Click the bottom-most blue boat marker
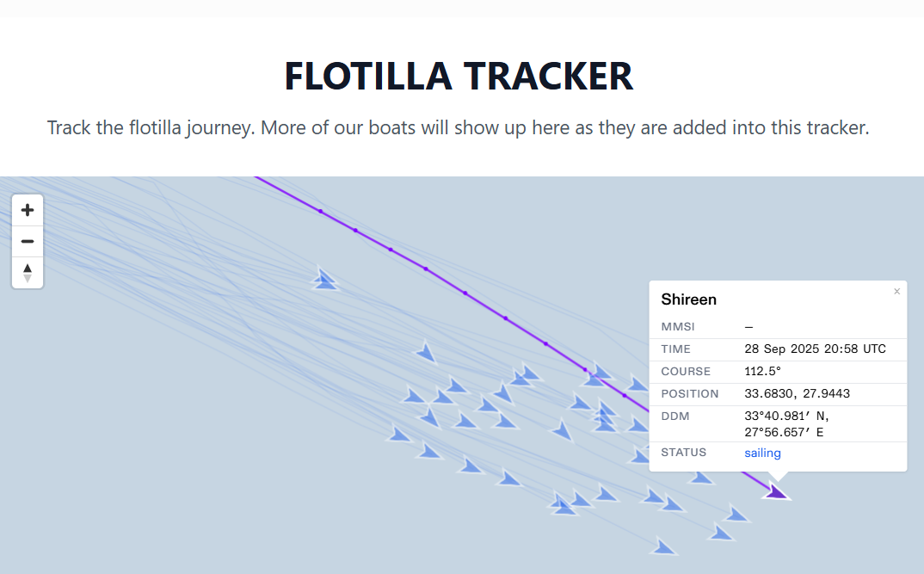 pyautogui.click(x=663, y=546)
